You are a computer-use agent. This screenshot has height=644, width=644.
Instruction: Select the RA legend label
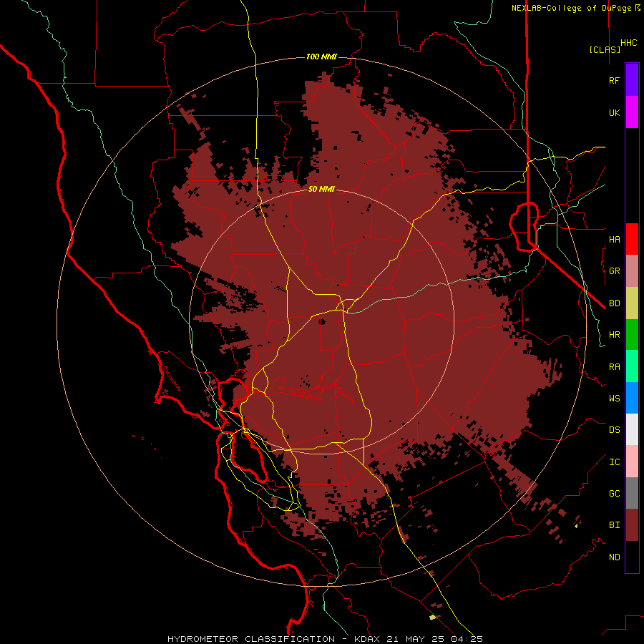(615, 367)
